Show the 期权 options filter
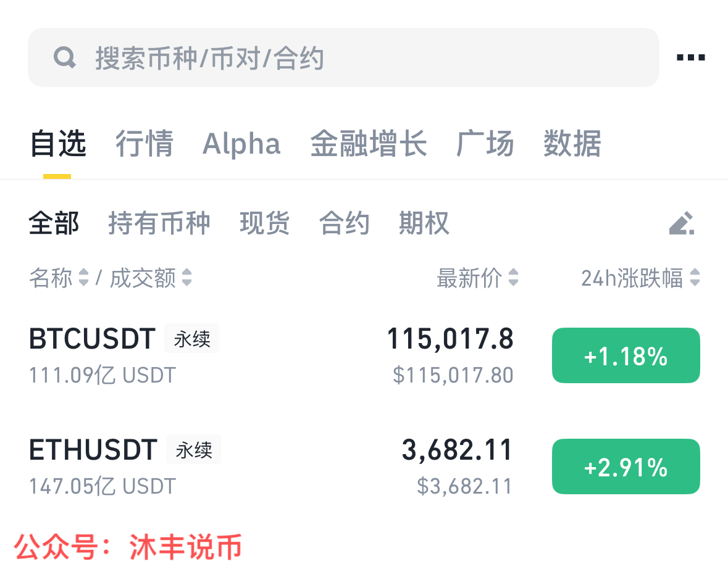The image size is (728, 572). tap(424, 223)
